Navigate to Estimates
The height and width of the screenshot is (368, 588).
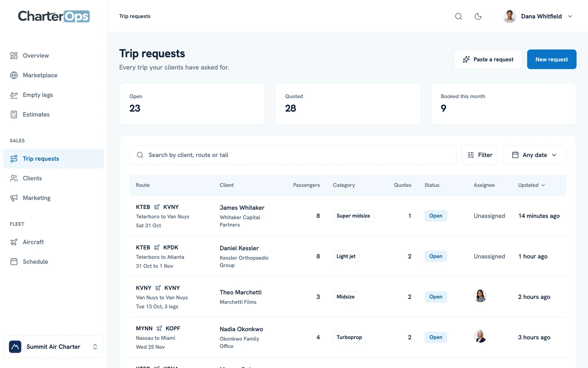click(53, 114)
